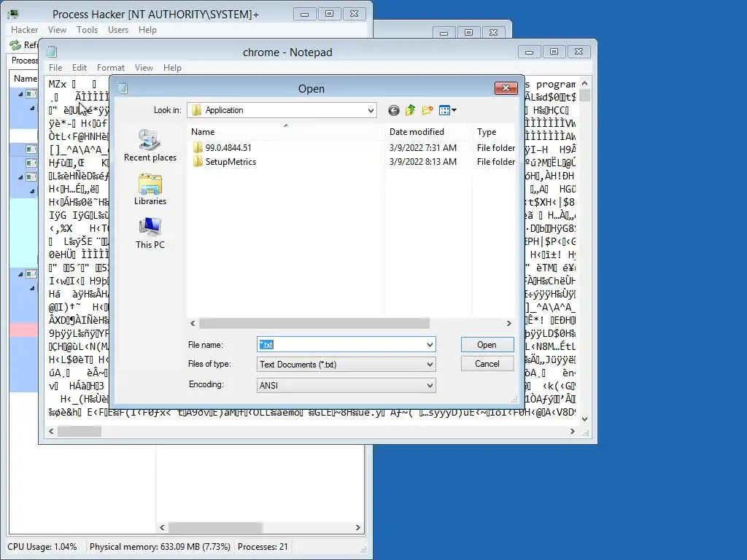Sort by the Name column header in Open dialog
The image size is (747, 560).
[x=286, y=132]
